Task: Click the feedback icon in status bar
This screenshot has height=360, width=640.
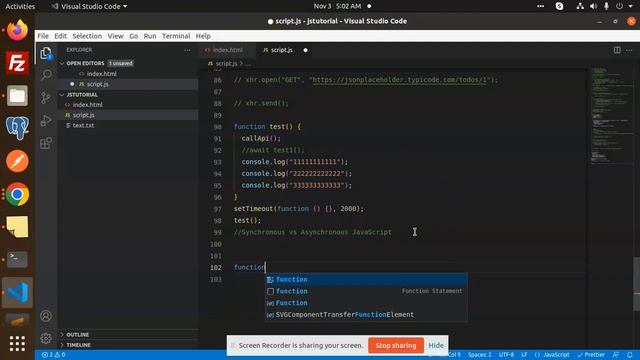Action: (x=616, y=355)
